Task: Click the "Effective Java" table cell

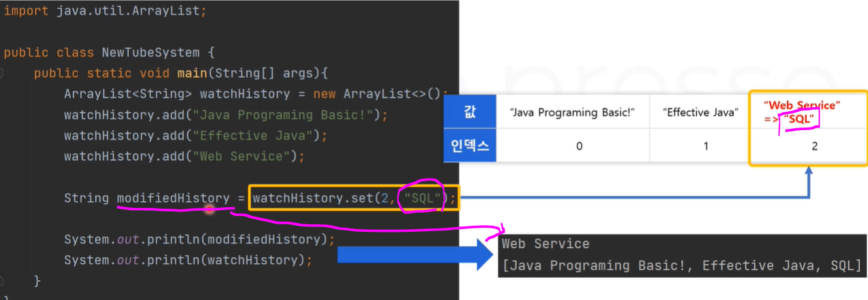Action: 701,112
